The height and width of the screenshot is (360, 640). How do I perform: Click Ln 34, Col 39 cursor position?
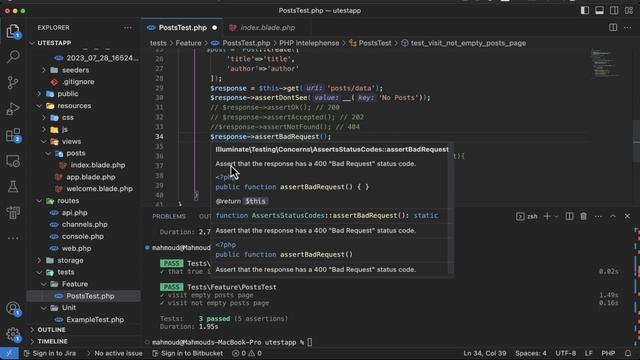point(484,353)
